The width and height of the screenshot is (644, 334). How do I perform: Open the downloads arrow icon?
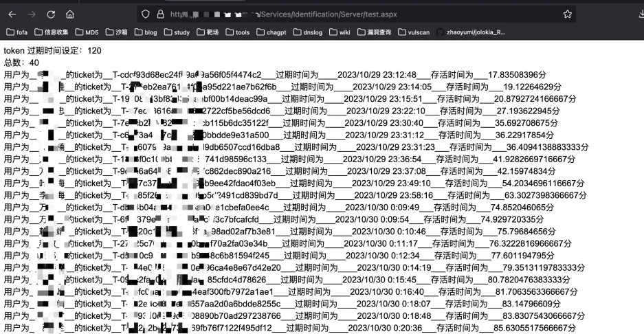tap(641, 14)
